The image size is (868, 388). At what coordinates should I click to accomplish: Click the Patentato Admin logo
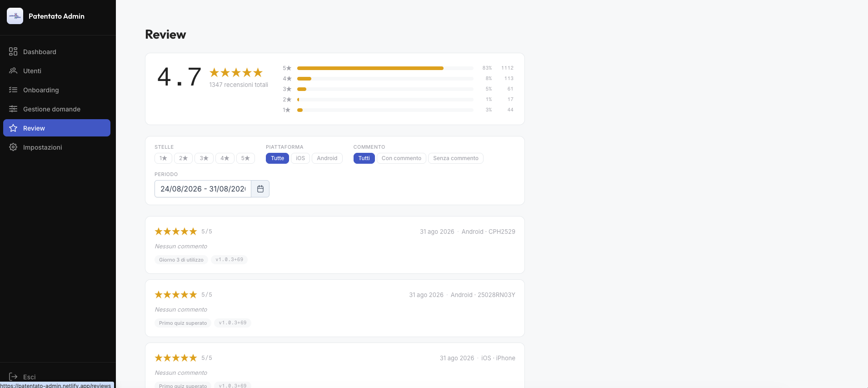point(15,16)
